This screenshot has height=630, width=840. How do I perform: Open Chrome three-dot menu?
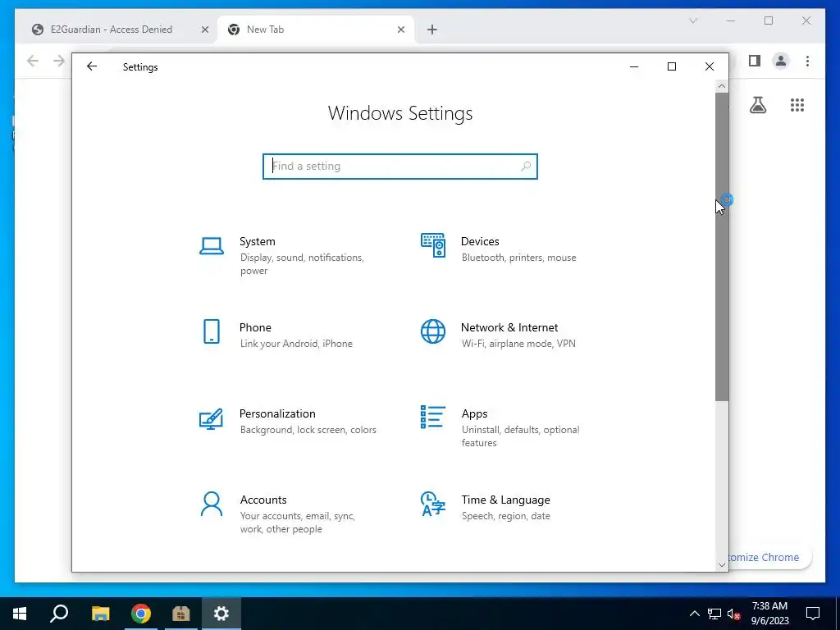pos(807,61)
